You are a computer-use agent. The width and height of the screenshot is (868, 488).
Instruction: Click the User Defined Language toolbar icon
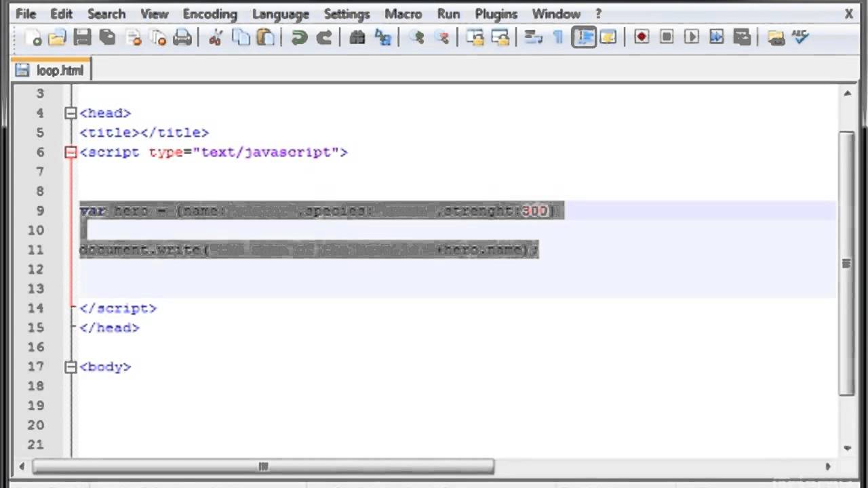coord(608,37)
